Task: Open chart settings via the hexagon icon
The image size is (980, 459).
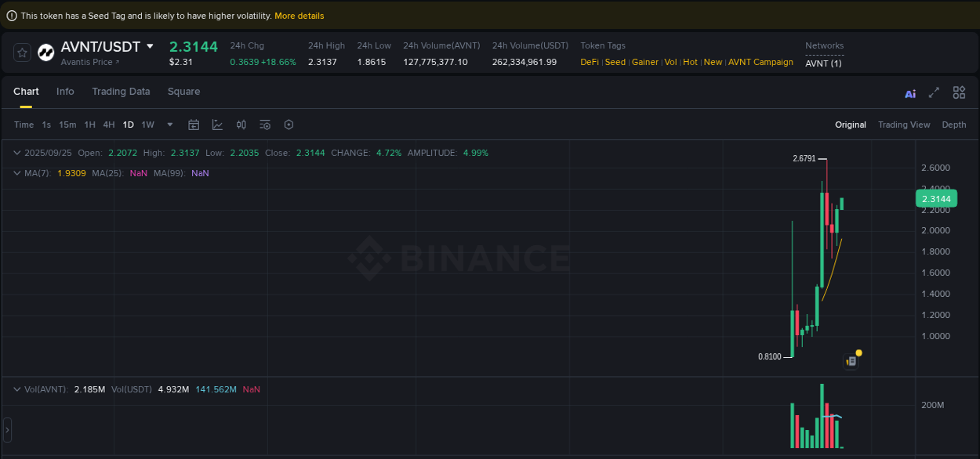Action: [x=289, y=124]
